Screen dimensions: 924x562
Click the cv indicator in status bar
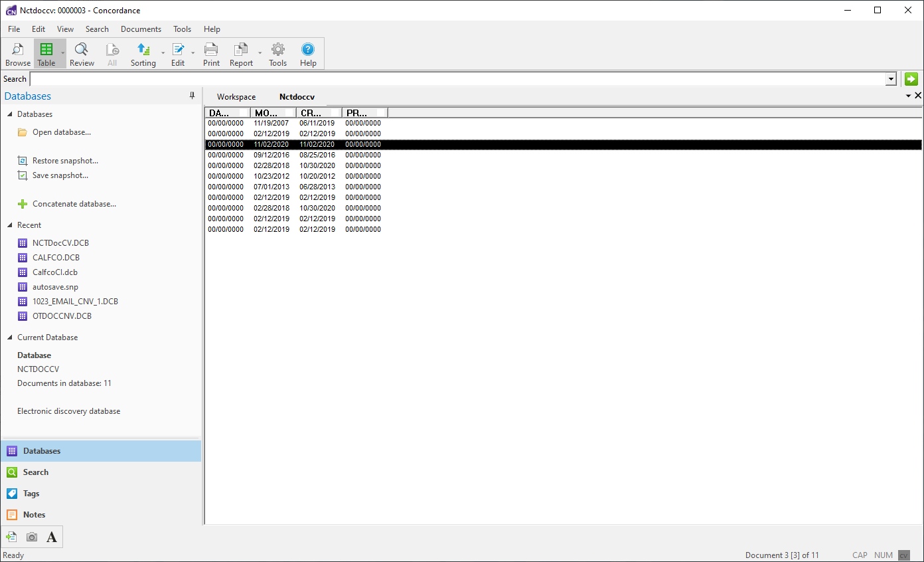click(903, 555)
